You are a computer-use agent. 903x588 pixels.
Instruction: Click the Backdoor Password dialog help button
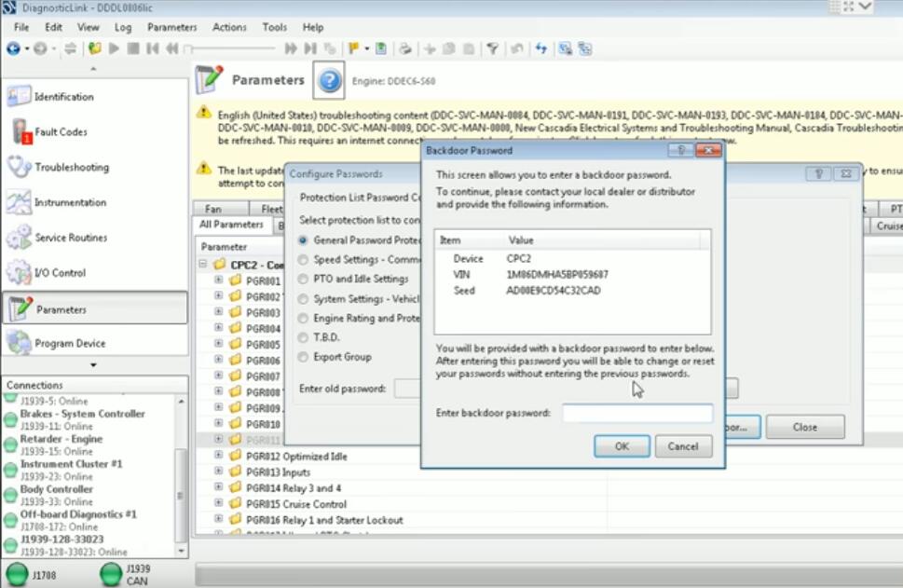tap(680, 150)
